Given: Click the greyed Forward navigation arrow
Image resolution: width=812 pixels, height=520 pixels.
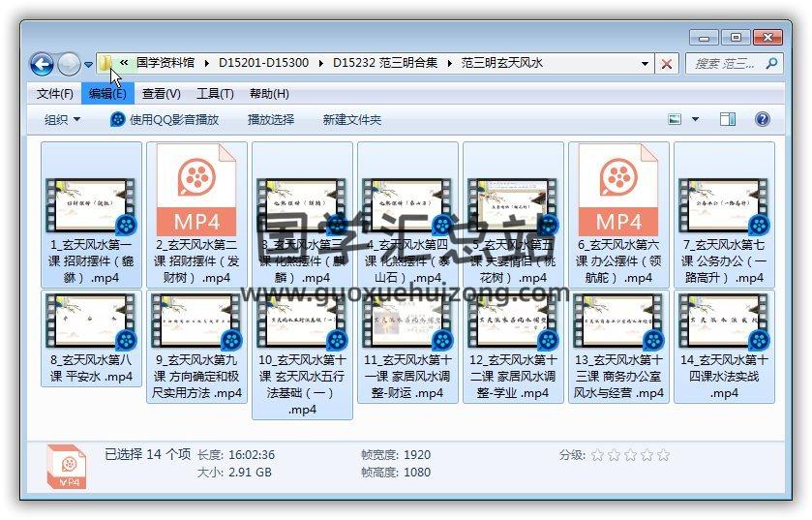Looking at the screenshot, I should (x=69, y=64).
